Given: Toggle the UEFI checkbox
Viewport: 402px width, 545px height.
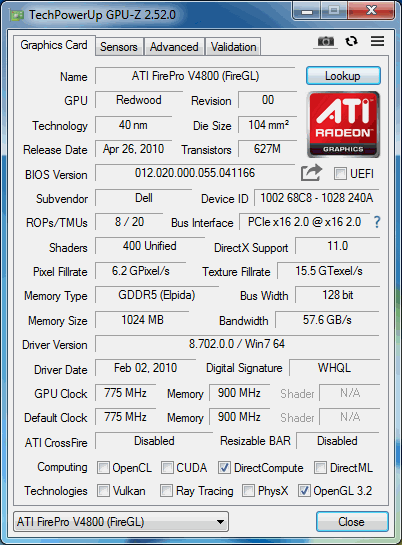Looking at the screenshot, I should (x=340, y=173).
